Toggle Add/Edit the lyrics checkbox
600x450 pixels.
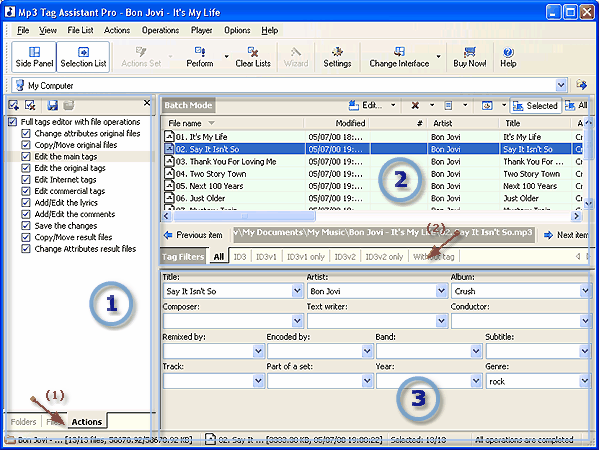tap(26, 202)
